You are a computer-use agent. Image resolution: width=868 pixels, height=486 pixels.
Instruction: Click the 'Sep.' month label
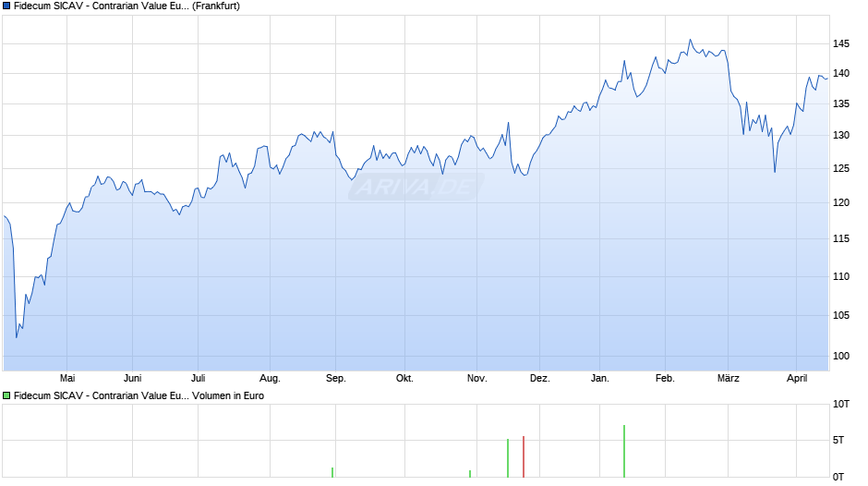coord(335,378)
